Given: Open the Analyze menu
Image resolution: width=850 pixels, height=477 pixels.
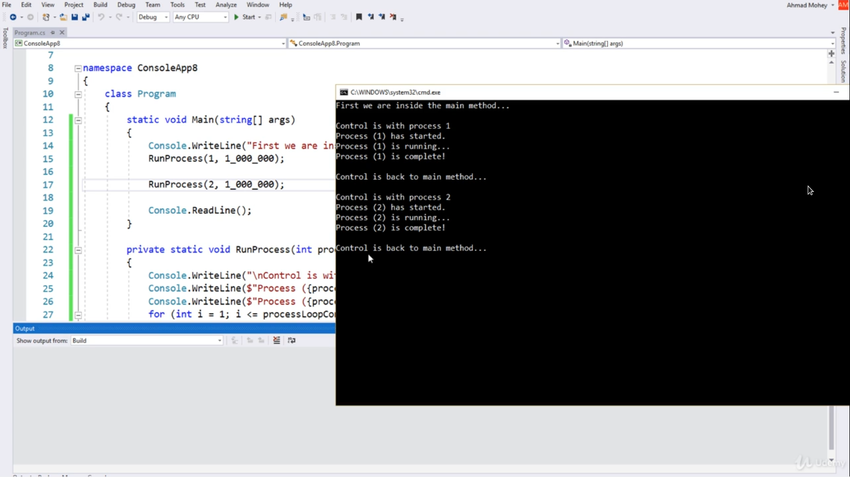Looking at the screenshot, I should (226, 4).
